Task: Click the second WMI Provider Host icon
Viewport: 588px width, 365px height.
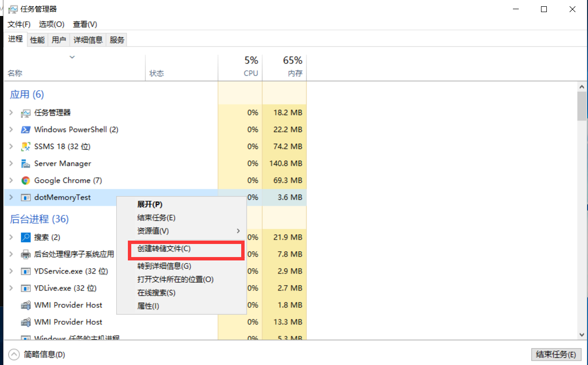Action: click(x=26, y=322)
